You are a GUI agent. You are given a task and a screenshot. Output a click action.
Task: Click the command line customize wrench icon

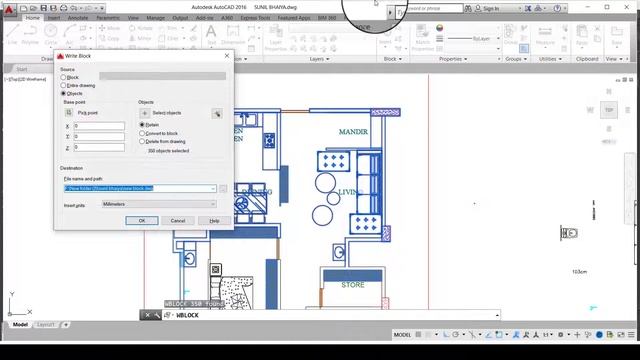[157, 315]
